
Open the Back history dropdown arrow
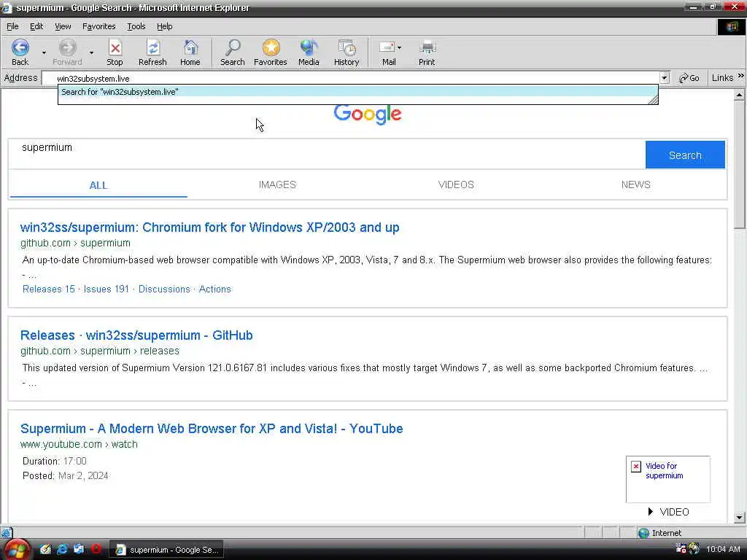44,52
